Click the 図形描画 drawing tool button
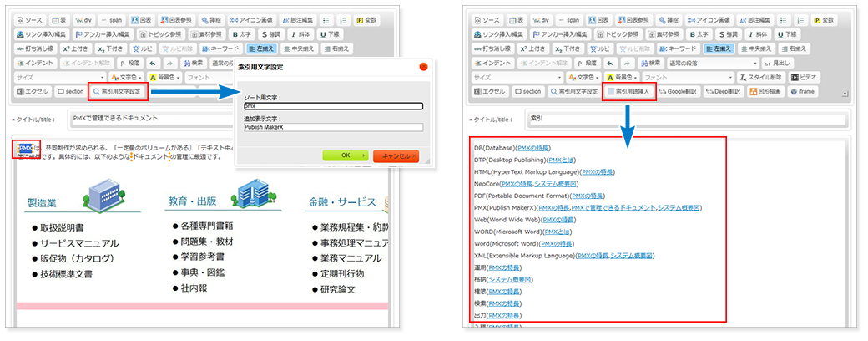Viewport: 868px width, 341px height. (766, 91)
